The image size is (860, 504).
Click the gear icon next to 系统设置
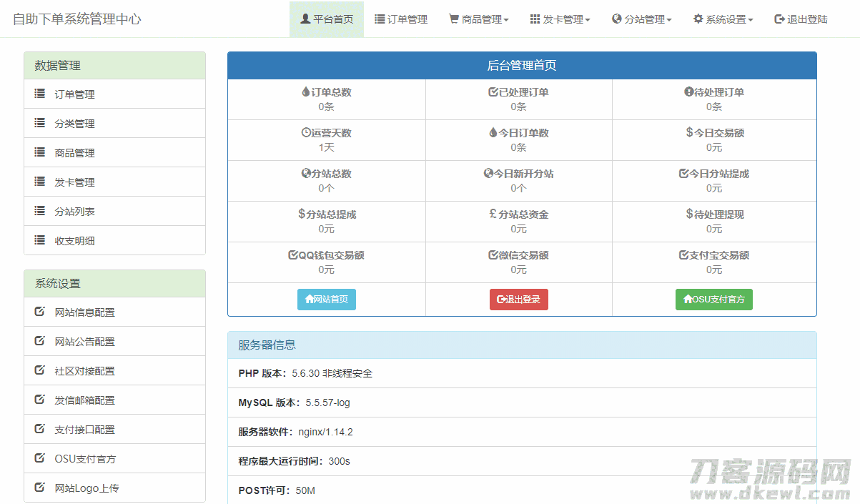pyautogui.click(x=698, y=19)
